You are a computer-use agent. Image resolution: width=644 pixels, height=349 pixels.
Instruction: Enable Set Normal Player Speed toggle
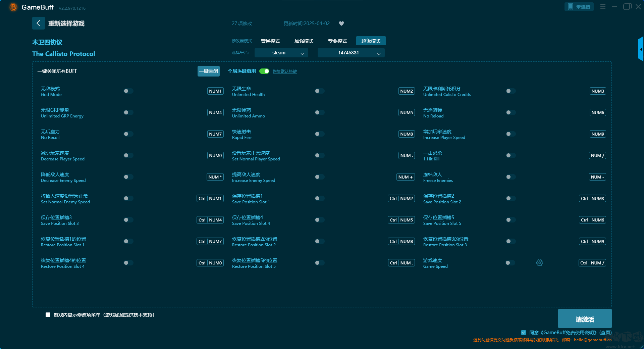coord(320,155)
